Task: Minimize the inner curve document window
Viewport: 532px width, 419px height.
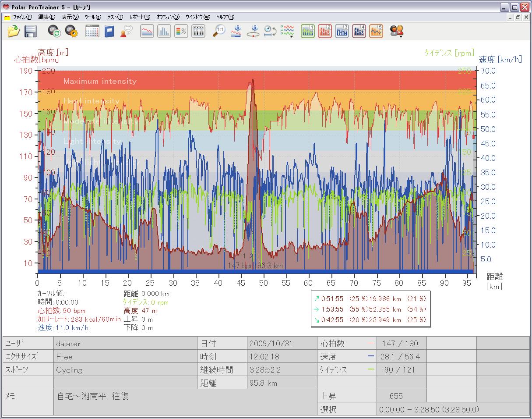Action: click(510, 17)
